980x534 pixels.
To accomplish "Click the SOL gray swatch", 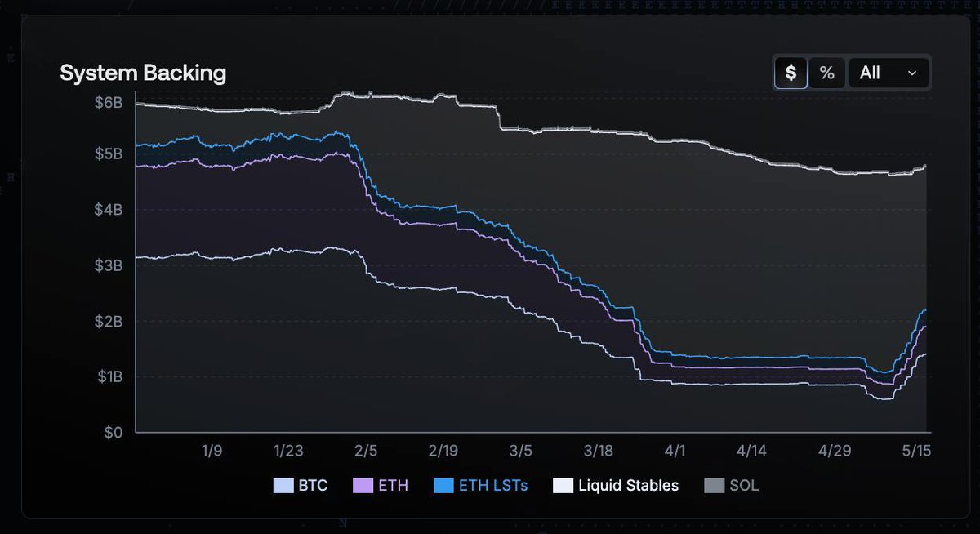I will (x=713, y=486).
